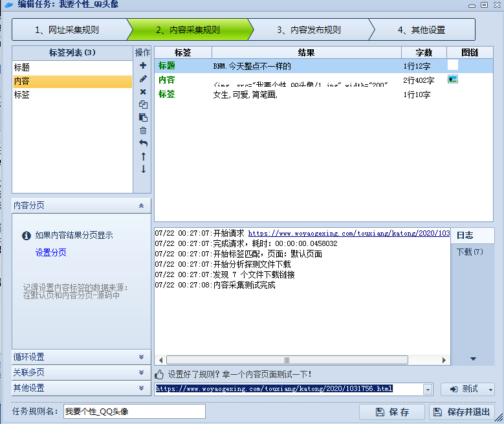Switch to the 网址采集规则 step tab
The image size is (504, 424).
point(67,30)
